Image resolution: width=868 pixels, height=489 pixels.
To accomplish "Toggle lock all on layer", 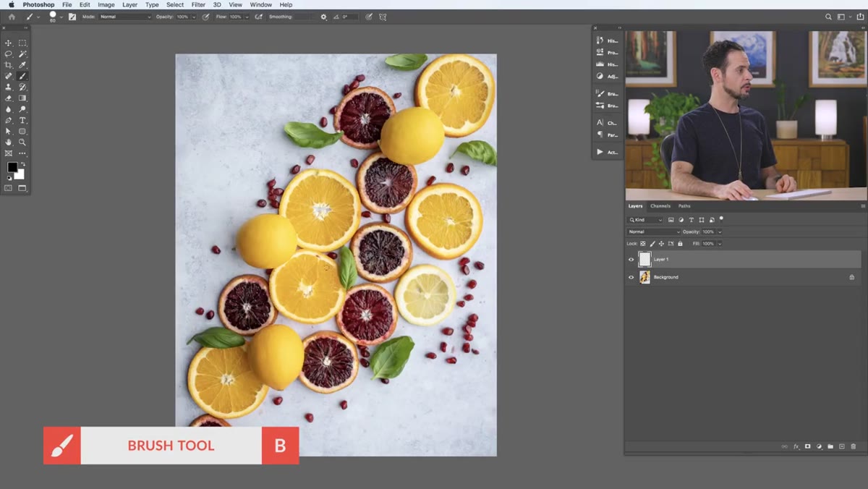I will pos(680,244).
